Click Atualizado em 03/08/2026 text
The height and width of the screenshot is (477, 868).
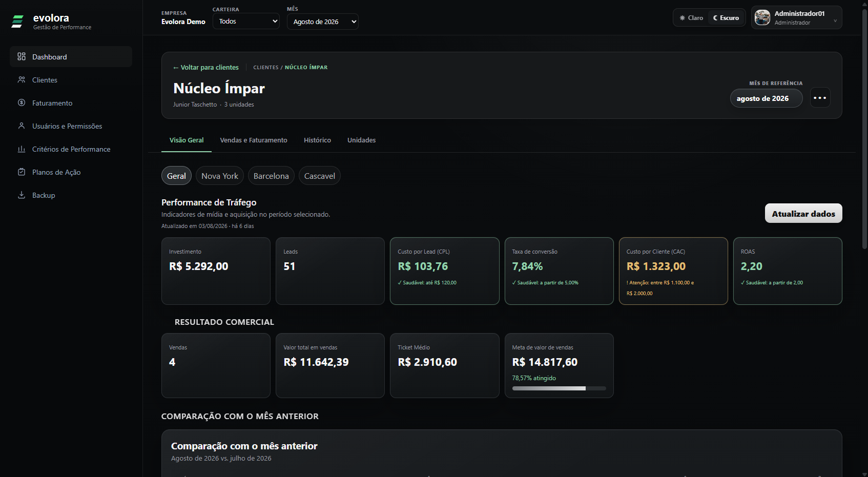coord(208,226)
